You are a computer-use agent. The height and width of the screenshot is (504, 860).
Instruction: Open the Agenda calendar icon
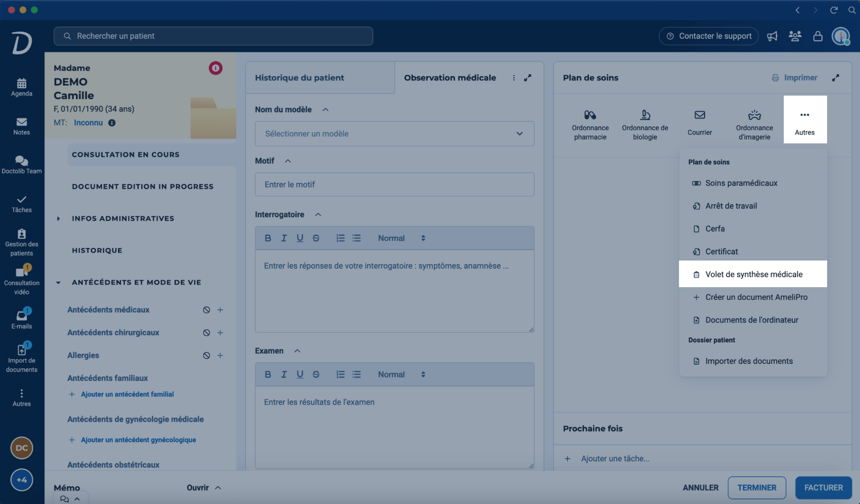[x=22, y=87]
